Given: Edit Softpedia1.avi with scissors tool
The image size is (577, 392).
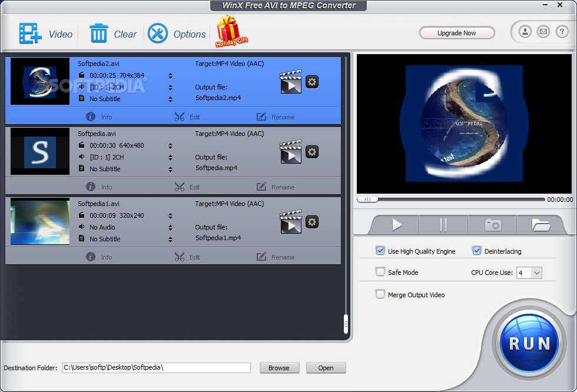Looking at the screenshot, I should [187, 257].
